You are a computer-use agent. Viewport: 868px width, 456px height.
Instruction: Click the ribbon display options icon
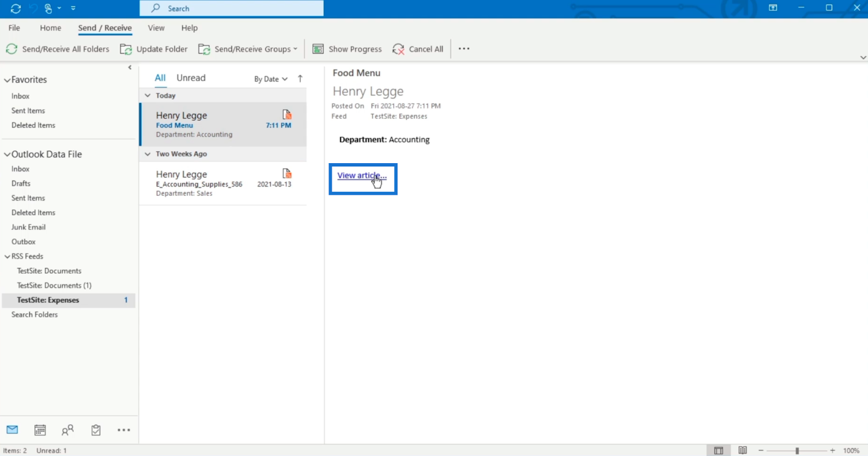[773, 8]
